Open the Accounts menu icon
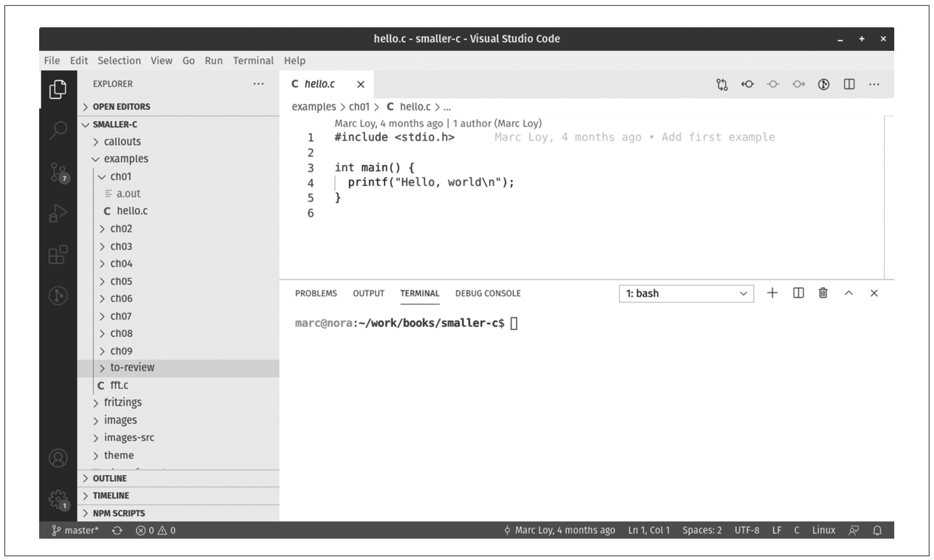Image resolution: width=934 pixels, height=560 pixels. (58, 458)
